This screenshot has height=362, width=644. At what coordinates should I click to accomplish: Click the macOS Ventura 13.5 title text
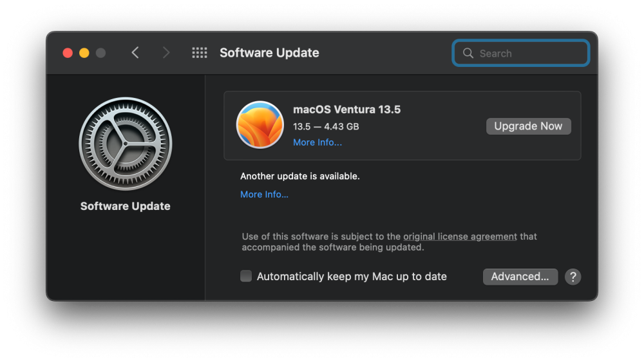point(346,110)
